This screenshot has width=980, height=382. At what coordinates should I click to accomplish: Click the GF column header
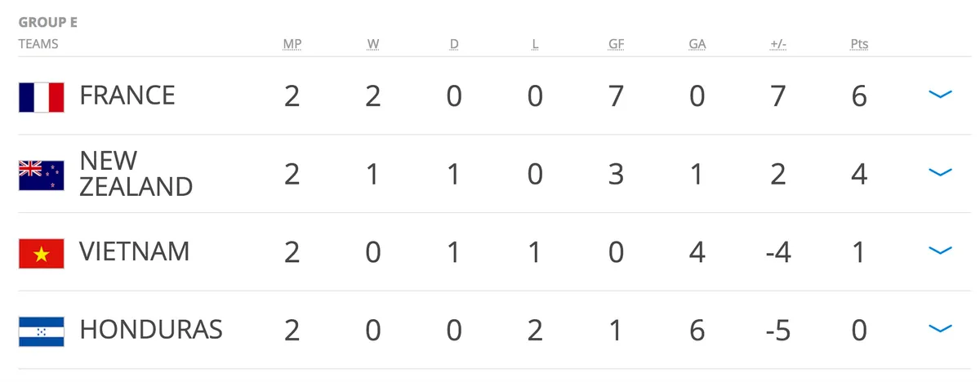point(616,44)
